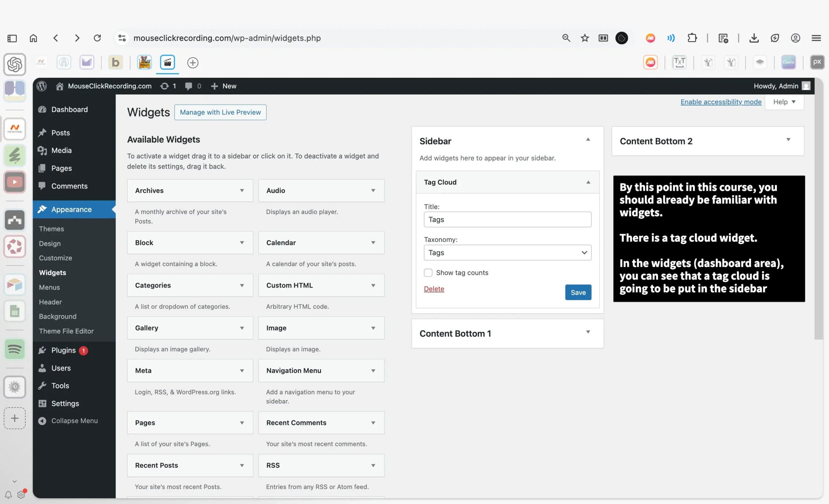Open the Plugins menu item

tap(63, 350)
